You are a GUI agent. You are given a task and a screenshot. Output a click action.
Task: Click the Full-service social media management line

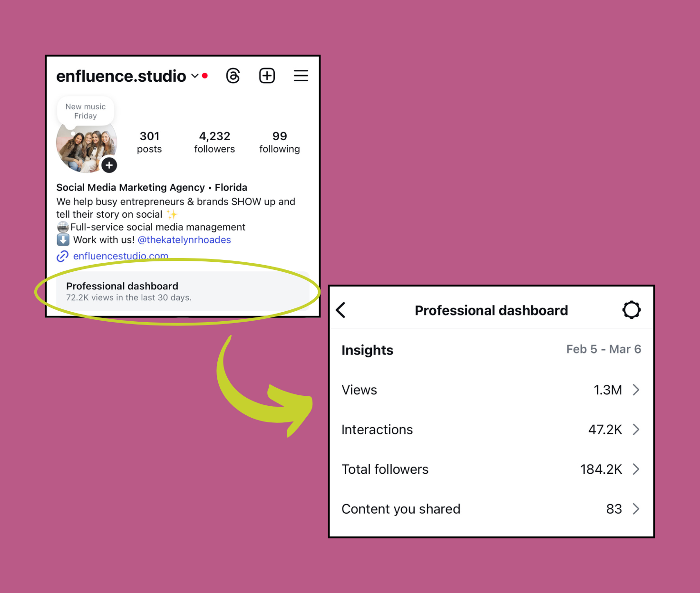(158, 227)
